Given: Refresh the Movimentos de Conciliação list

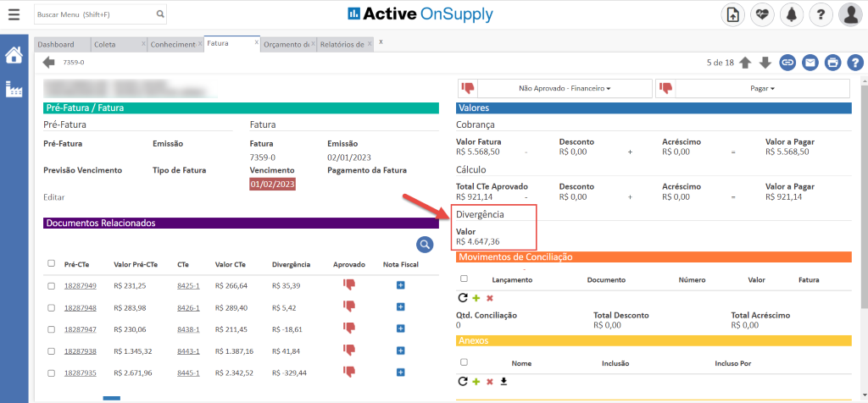Looking at the screenshot, I should coord(464,298).
